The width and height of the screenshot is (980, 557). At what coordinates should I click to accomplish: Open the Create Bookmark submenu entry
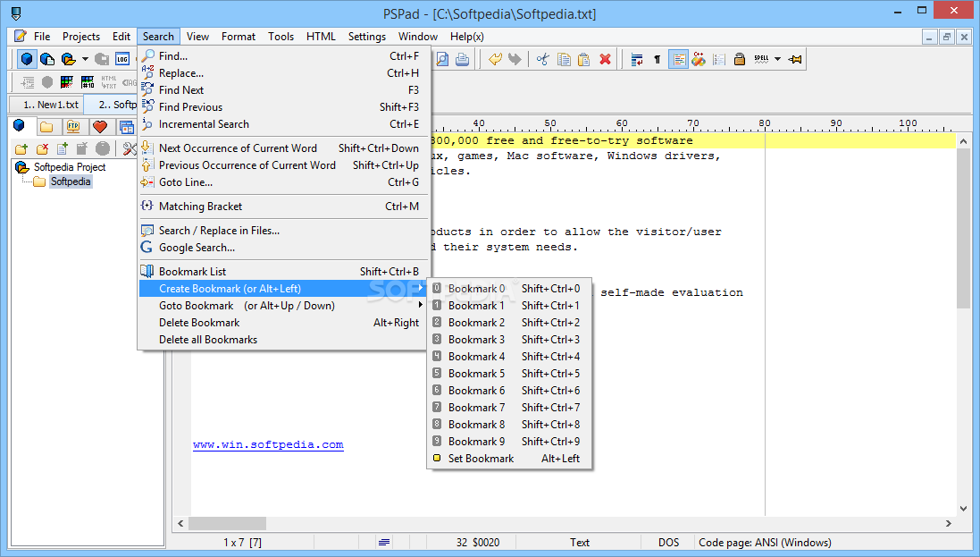(x=282, y=289)
